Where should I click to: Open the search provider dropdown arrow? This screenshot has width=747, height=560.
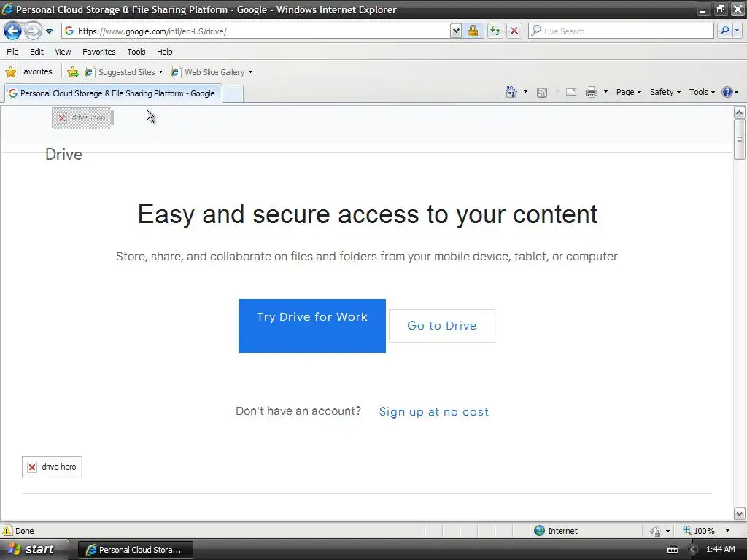(737, 31)
